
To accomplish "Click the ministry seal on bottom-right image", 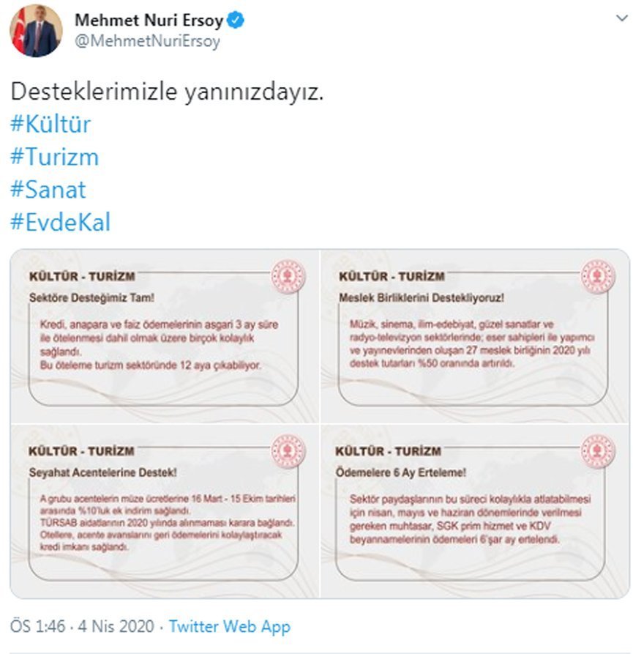I will 598,451.
